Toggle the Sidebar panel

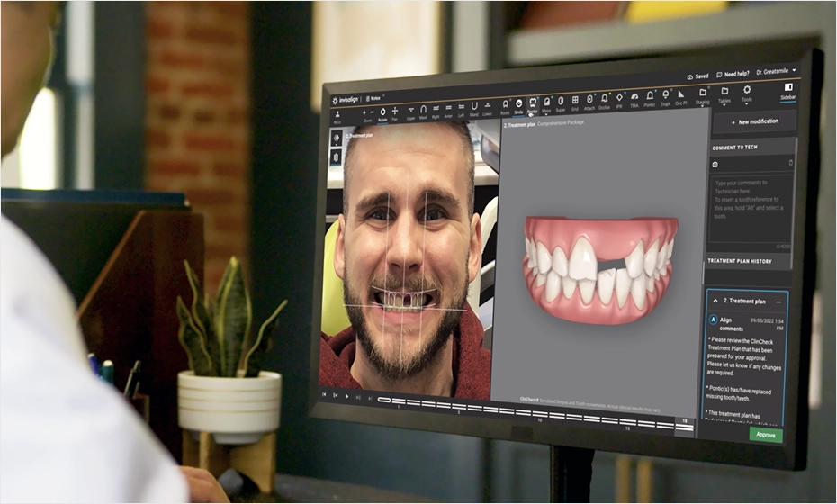(787, 90)
